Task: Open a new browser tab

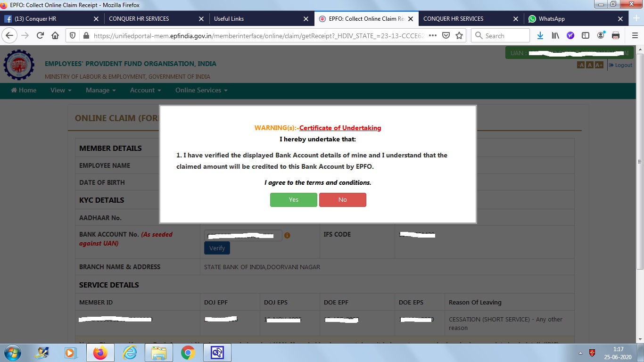Action: pyautogui.click(x=636, y=19)
